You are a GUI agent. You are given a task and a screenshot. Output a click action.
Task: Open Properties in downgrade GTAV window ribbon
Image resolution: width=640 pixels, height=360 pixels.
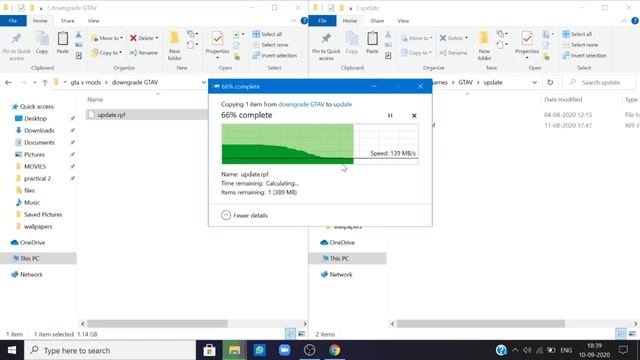(217, 45)
